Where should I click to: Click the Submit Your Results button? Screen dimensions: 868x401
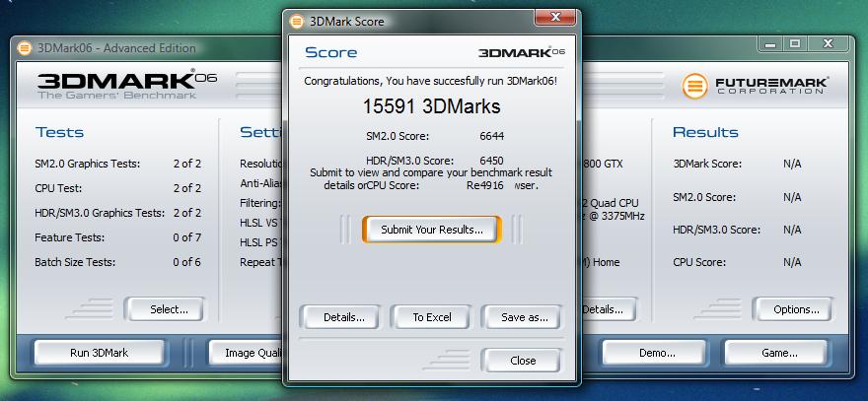[x=432, y=230]
